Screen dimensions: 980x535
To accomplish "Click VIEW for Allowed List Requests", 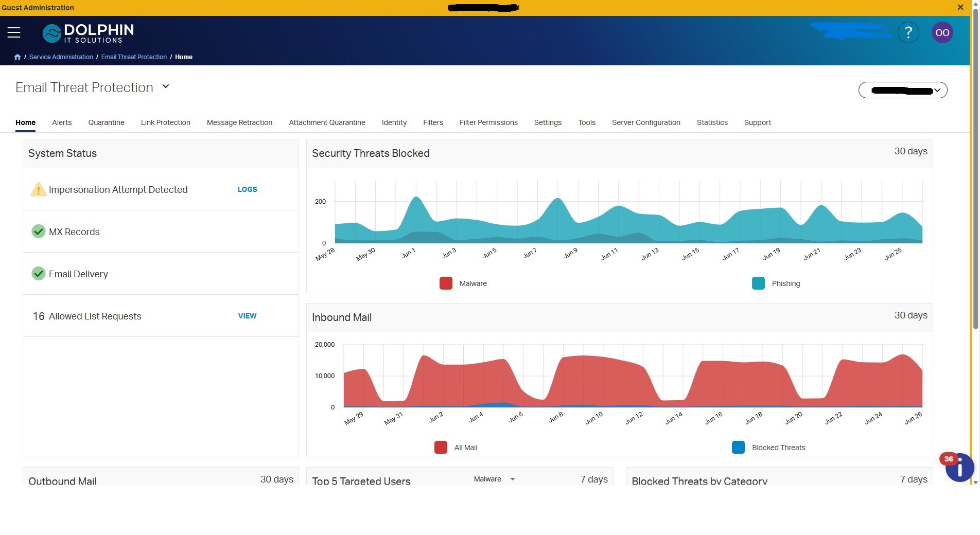I will point(247,316).
